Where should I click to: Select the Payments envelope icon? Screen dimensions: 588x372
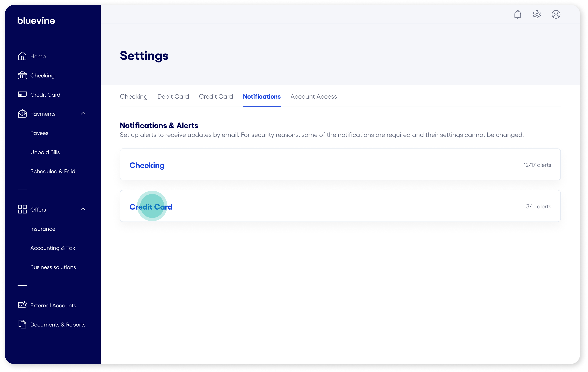[22, 113]
